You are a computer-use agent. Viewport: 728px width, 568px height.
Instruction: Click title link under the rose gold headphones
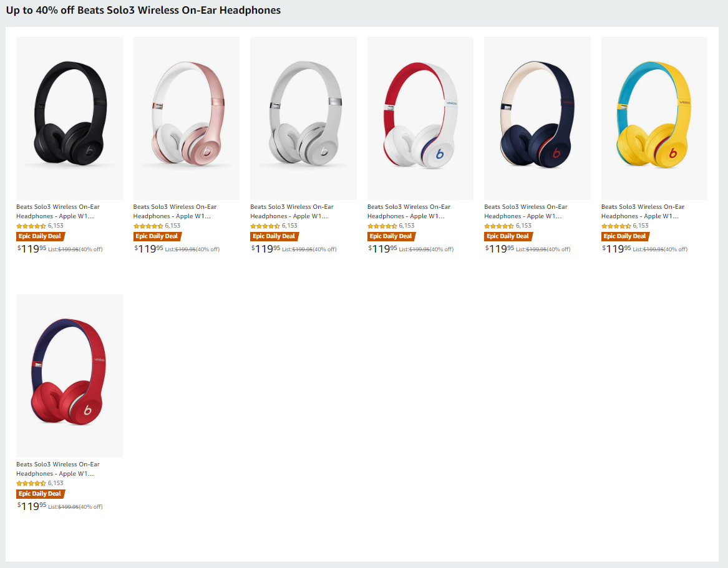pyautogui.click(x=175, y=211)
